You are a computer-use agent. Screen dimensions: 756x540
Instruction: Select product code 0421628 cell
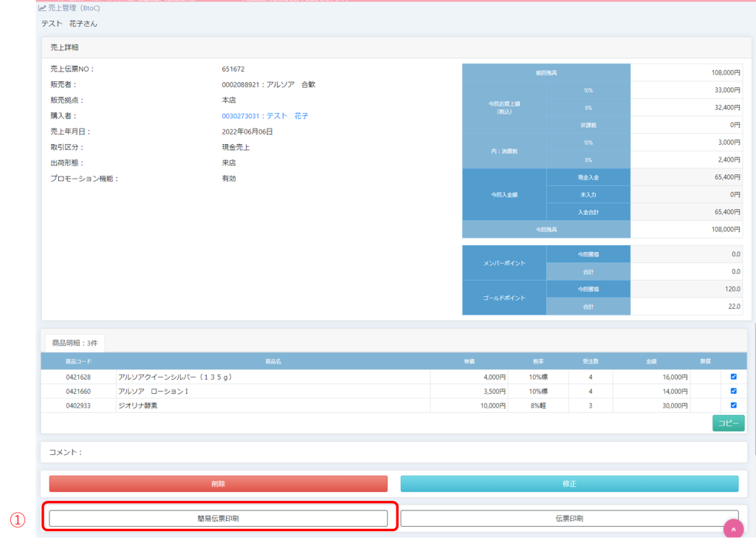pyautogui.click(x=77, y=377)
